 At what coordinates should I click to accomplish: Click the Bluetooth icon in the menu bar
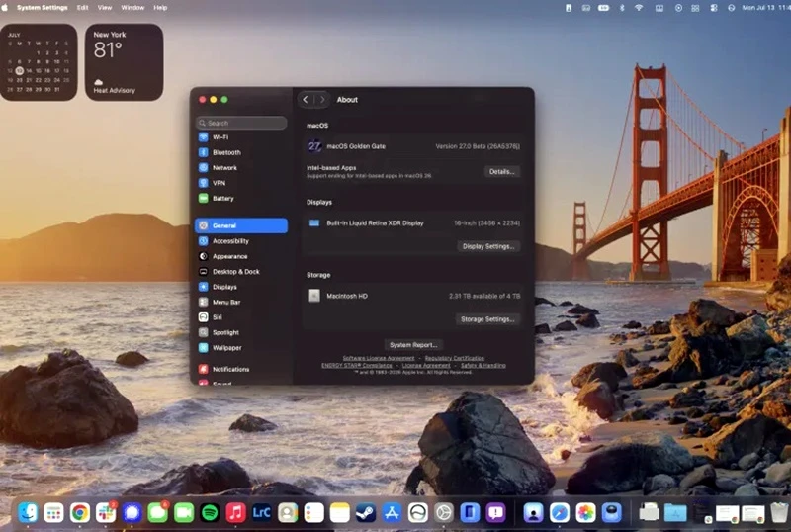pyautogui.click(x=622, y=8)
